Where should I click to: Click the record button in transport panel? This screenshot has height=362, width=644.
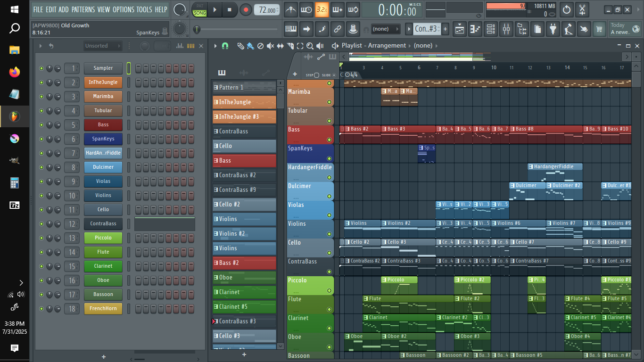coord(246,9)
